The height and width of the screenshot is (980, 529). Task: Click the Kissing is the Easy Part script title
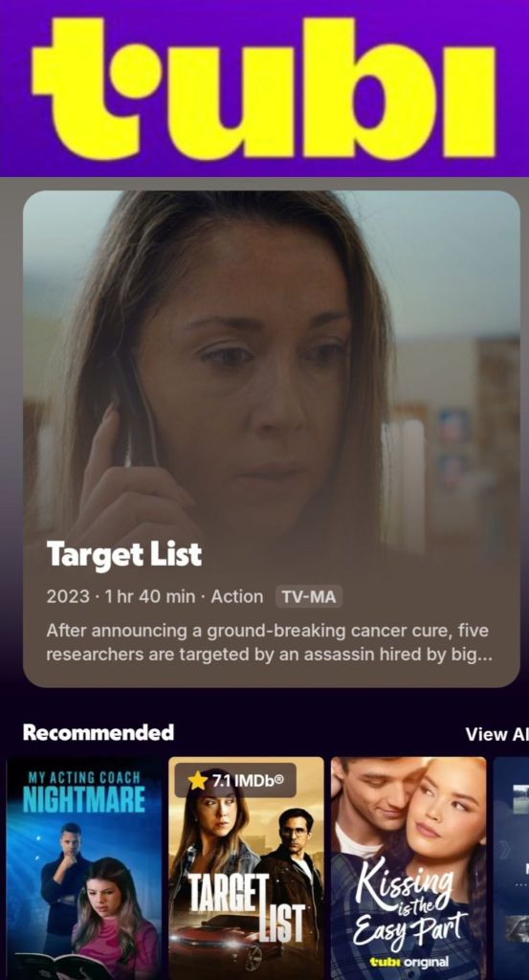coord(409,909)
